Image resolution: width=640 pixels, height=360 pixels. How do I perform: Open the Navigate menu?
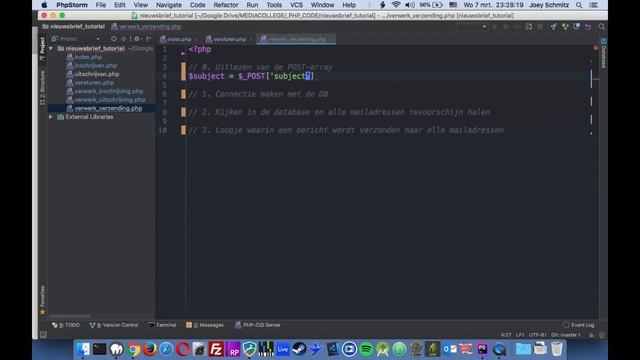point(169,5)
